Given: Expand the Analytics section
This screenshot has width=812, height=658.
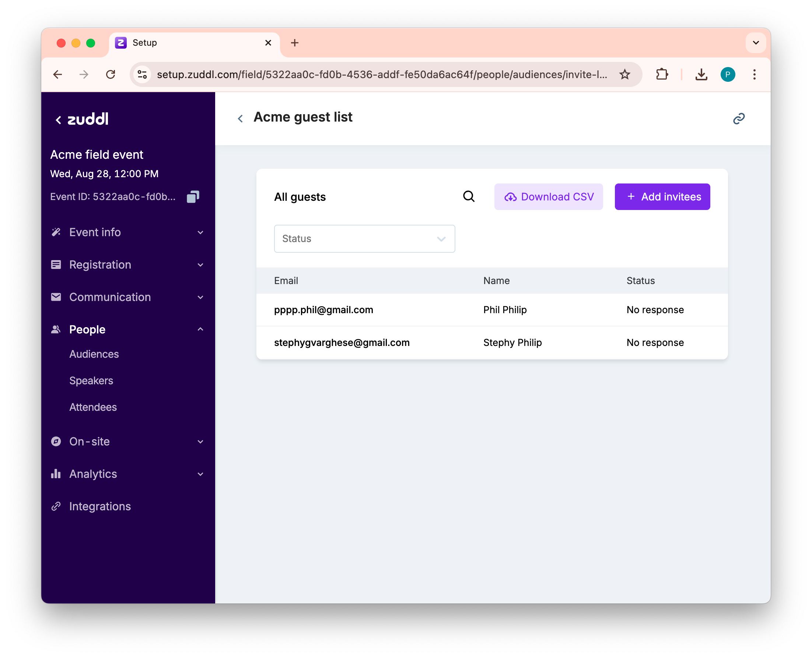Looking at the screenshot, I should click(x=127, y=474).
